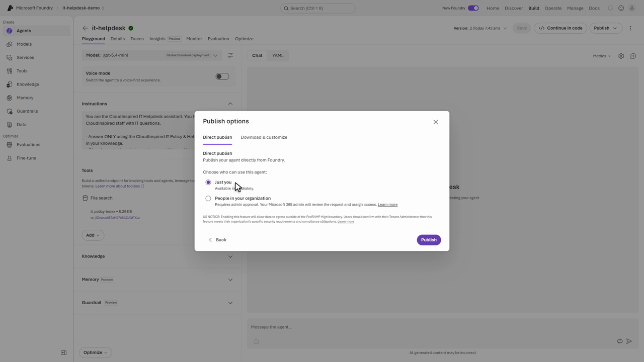644x362 pixels.
Task: Open the notifications bell icon
Action: coord(610,8)
